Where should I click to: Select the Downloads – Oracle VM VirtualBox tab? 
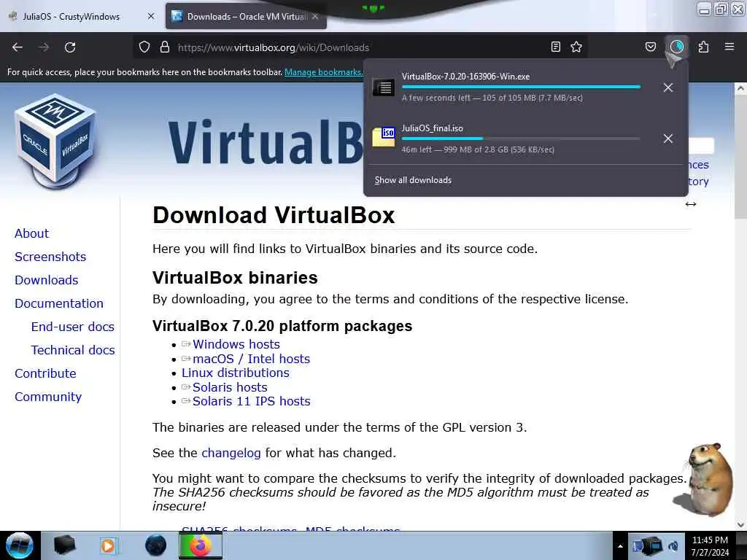pyautogui.click(x=245, y=16)
